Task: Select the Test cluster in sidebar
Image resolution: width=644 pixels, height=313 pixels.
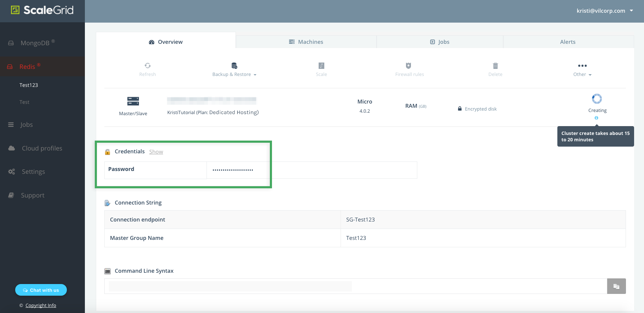Action: [24, 102]
